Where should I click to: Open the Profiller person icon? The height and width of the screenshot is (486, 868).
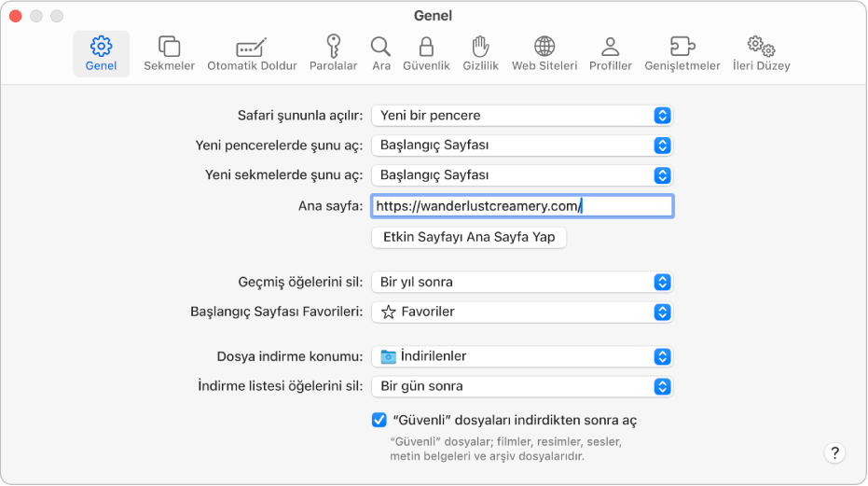click(x=610, y=52)
